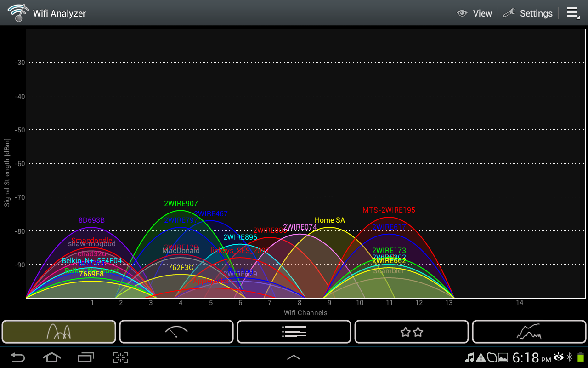The image size is (588, 368).
Task: Open the overflow menu icon
Action: coord(573,13)
